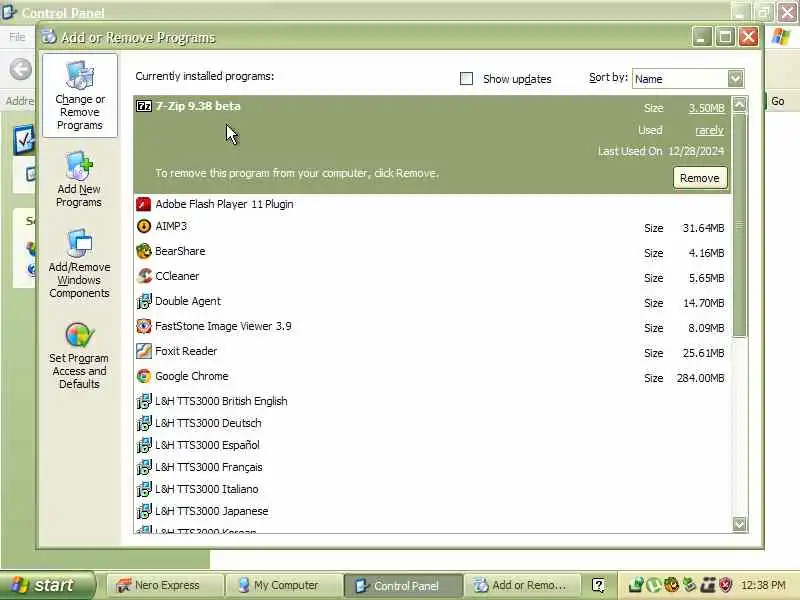Viewport: 800px width, 600px height.
Task: Switch to Add or Remove taskbar item
Action: point(523,585)
